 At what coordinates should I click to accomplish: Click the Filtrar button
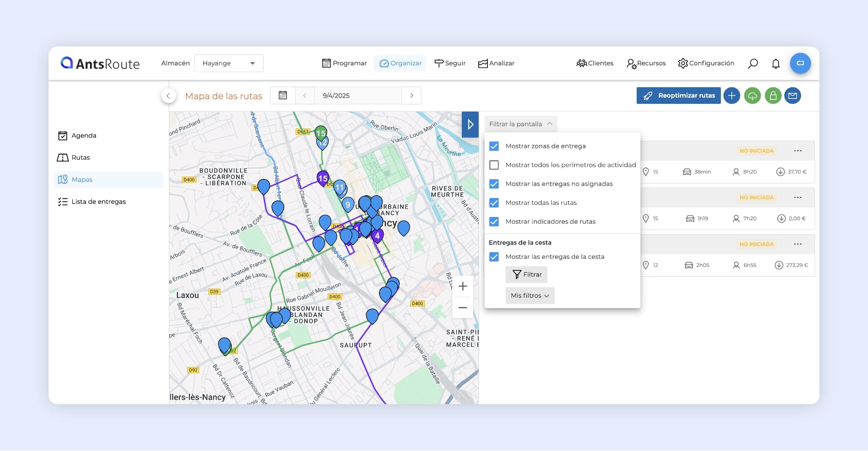526,275
